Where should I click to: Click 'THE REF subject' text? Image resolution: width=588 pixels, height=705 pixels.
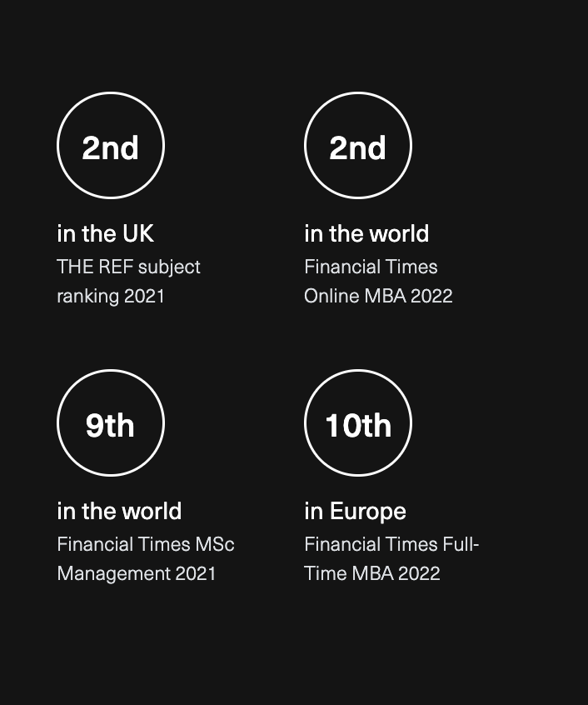point(128,267)
